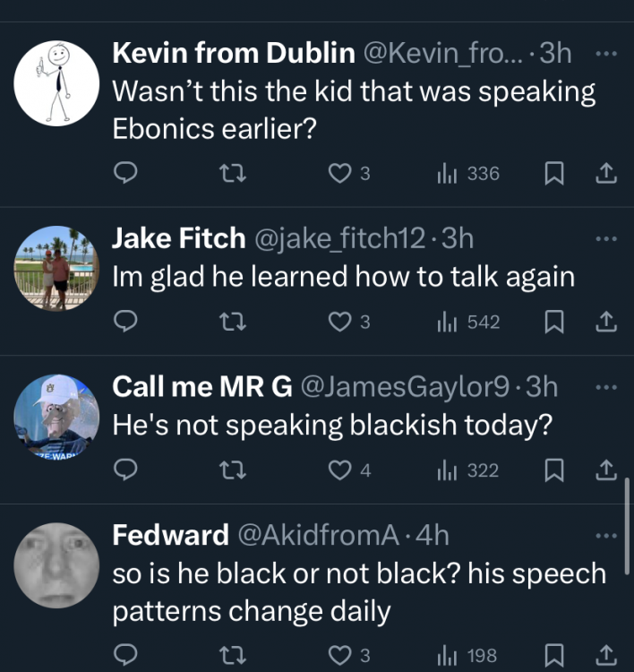Screen dimensions: 634x672
Task: Open Jake Fitch's profile picture
Action: [56, 268]
